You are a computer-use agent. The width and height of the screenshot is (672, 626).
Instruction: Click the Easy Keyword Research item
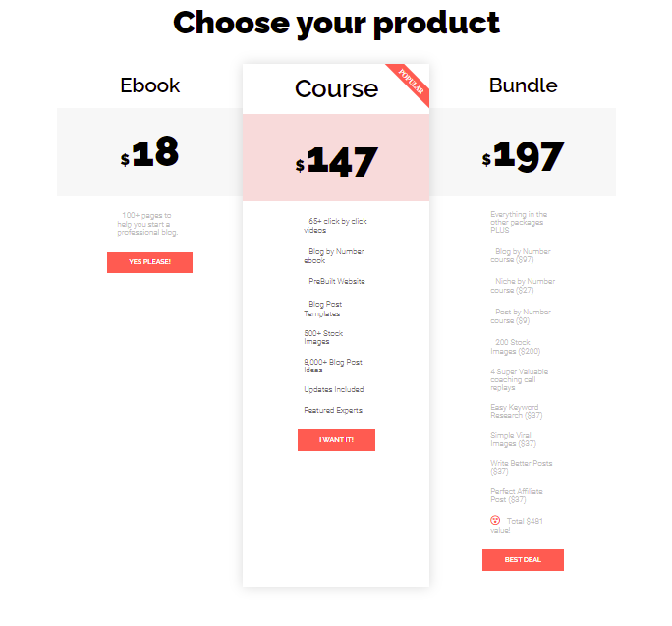pos(517,411)
